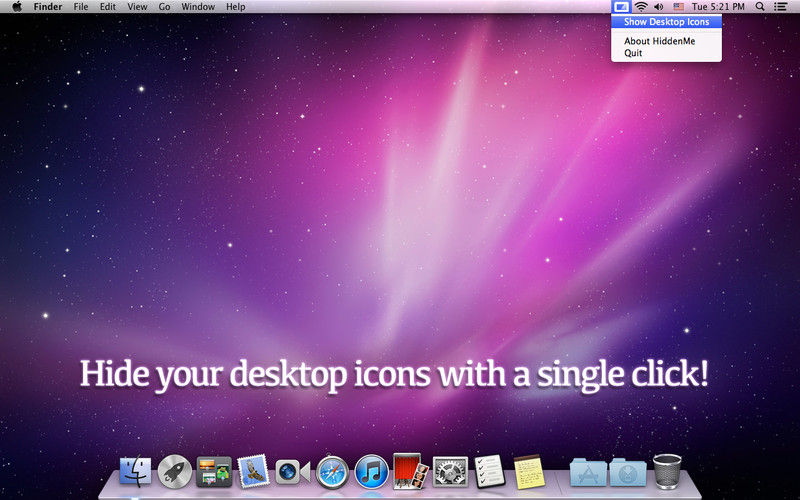Open FaceTime camera icon in Dock
The image size is (800, 500).
point(292,472)
